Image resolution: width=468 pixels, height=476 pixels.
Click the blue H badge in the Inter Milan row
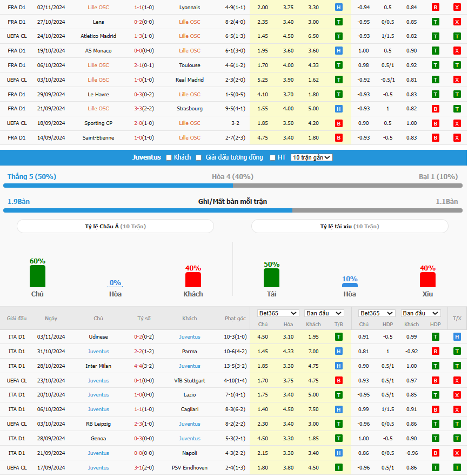pyautogui.click(x=338, y=366)
